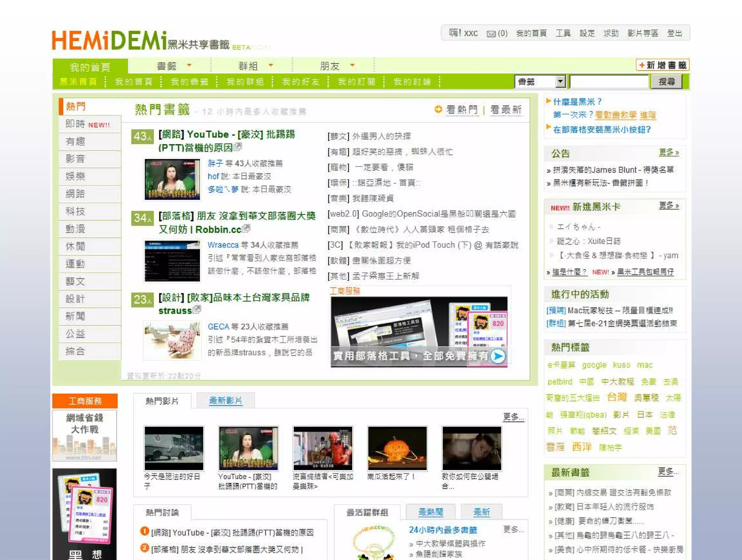This screenshot has height=560, width=742.
Task: Click the search text field
Action: tap(609, 82)
